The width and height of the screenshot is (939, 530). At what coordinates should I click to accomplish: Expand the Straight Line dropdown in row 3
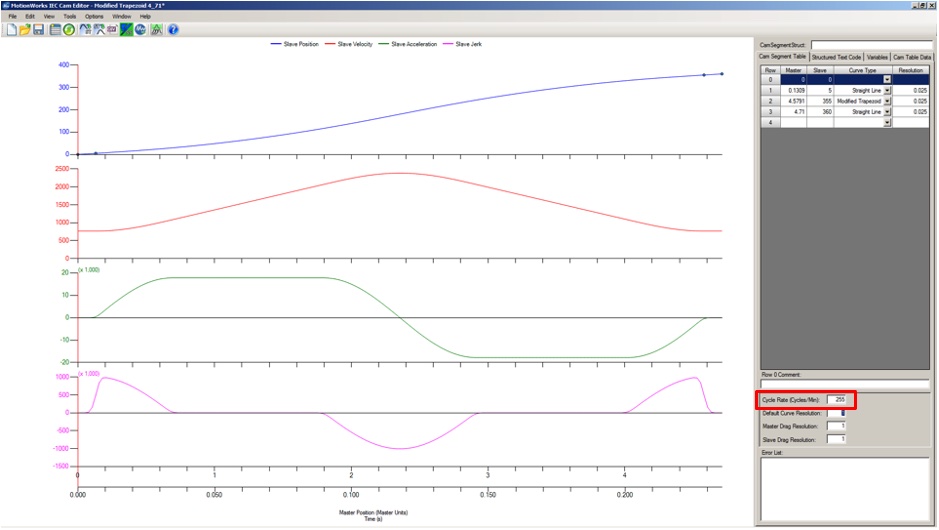887,112
